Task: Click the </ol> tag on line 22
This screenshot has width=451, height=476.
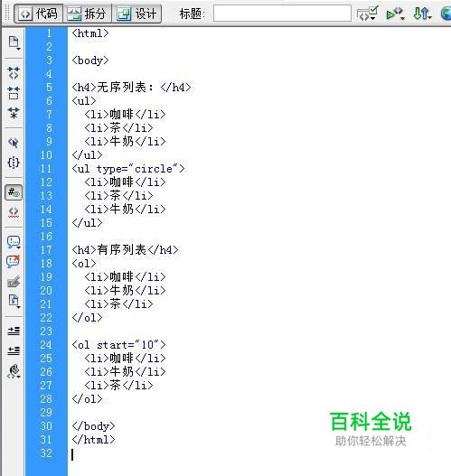Action: pyautogui.click(x=87, y=318)
